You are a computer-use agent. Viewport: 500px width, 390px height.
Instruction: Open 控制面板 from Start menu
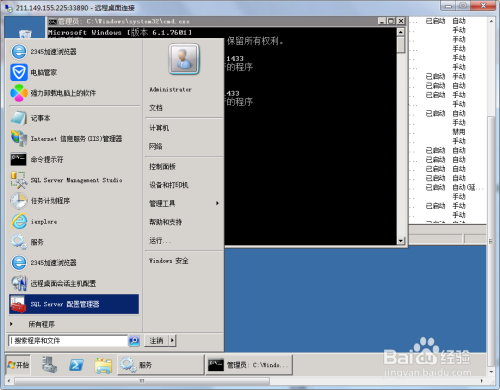coord(162,166)
